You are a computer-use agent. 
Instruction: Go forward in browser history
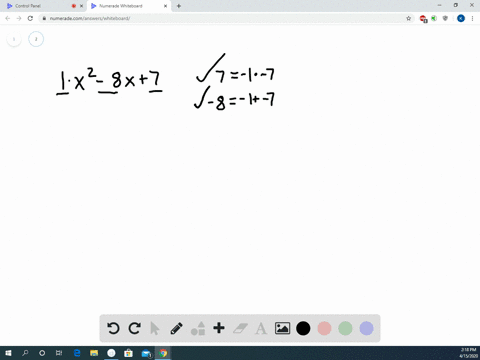[19, 18]
